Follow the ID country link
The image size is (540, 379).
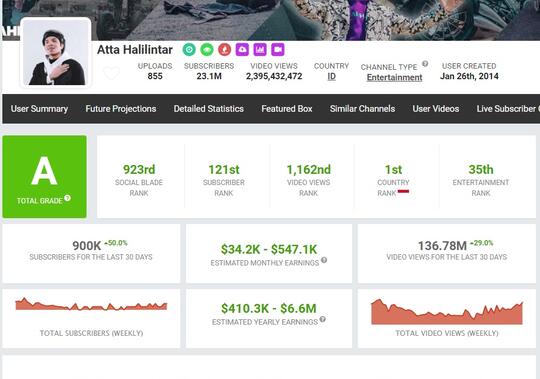pos(331,76)
